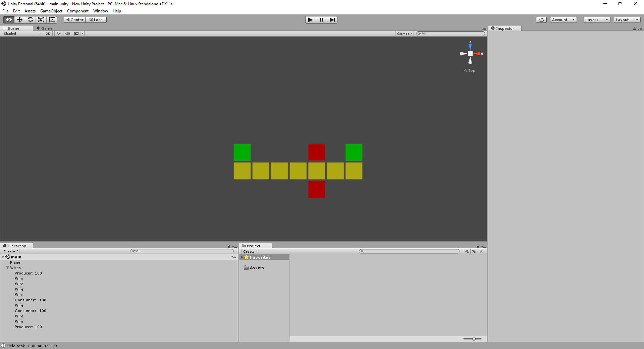Viewport: 644px width, 349px height.
Task: Select the Move tool
Action: click(19, 20)
